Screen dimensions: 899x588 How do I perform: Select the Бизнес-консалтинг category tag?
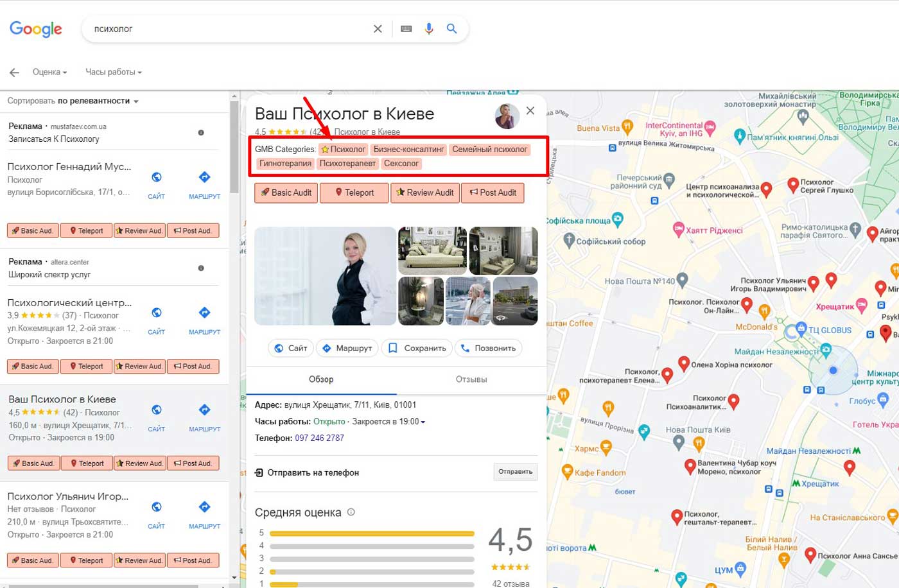tap(409, 150)
